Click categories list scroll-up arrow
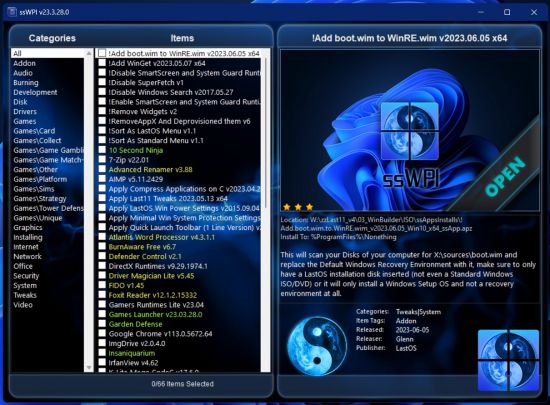The image size is (550, 405). tap(89, 53)
